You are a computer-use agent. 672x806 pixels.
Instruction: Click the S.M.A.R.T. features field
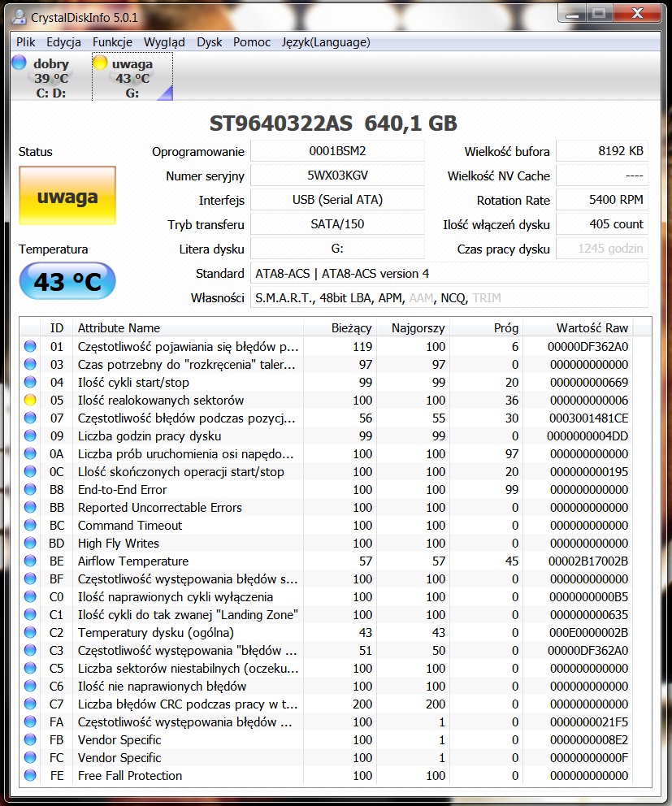tap(449, 297)
